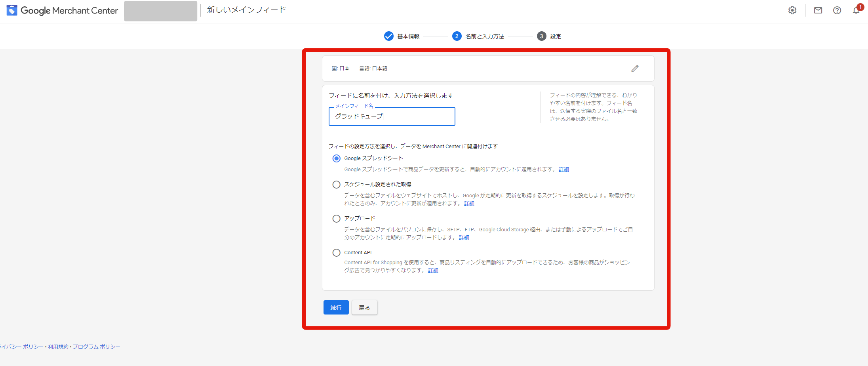Select the スケジュール設定された取得 option

(x=336, y=185)
